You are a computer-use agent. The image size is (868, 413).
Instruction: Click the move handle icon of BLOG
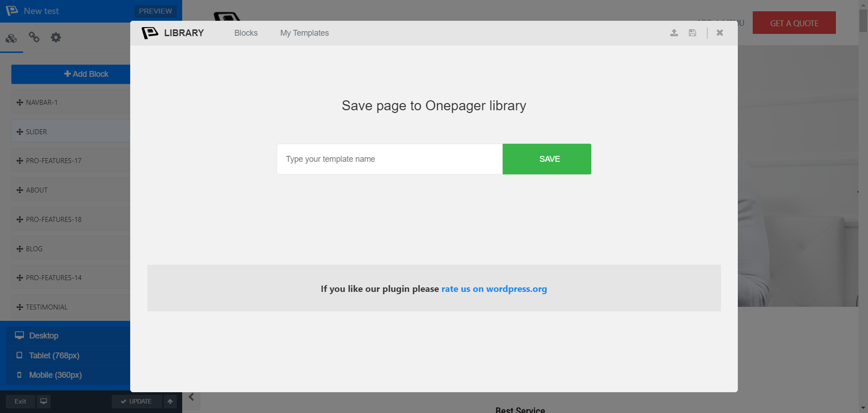tap(19, 249)
